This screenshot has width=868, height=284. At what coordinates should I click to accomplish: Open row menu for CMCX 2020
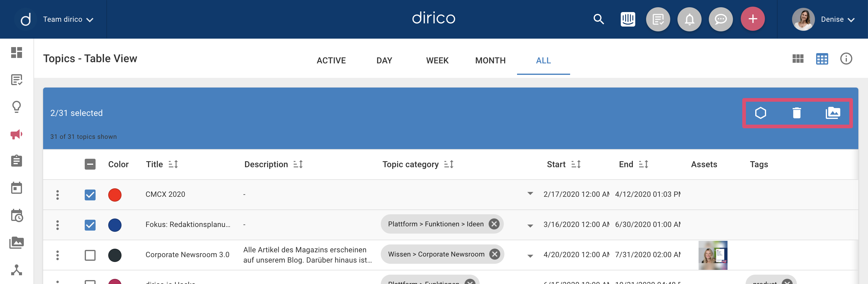click(x=58, y=195)
